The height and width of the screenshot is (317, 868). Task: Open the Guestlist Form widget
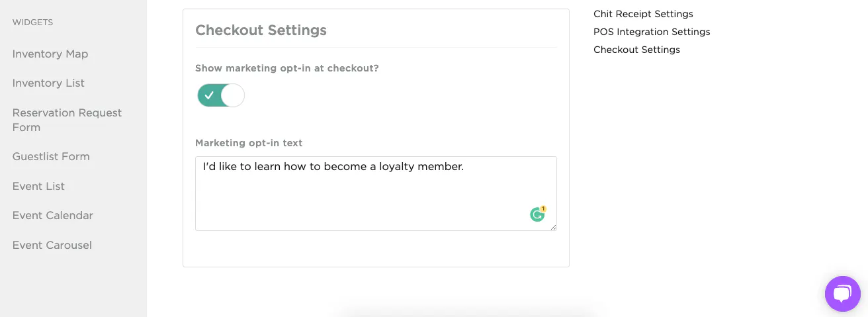[x=51, y=157]
